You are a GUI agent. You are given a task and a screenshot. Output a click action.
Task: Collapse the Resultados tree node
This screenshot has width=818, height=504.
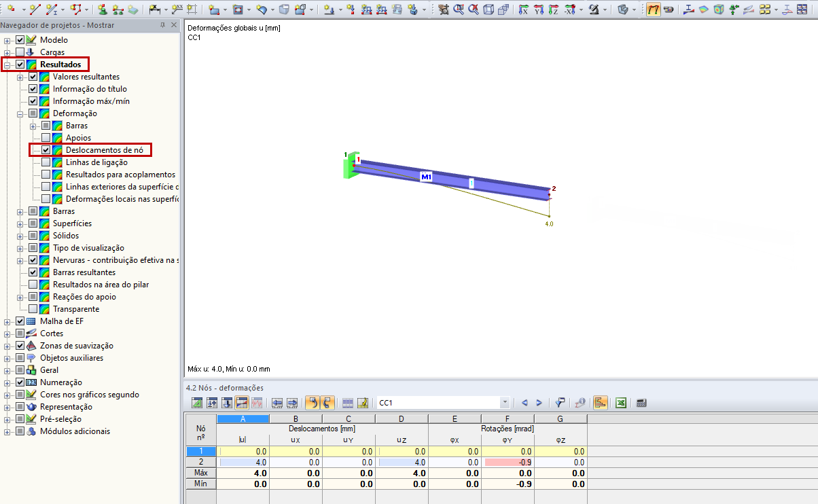(x=7, y=65)
